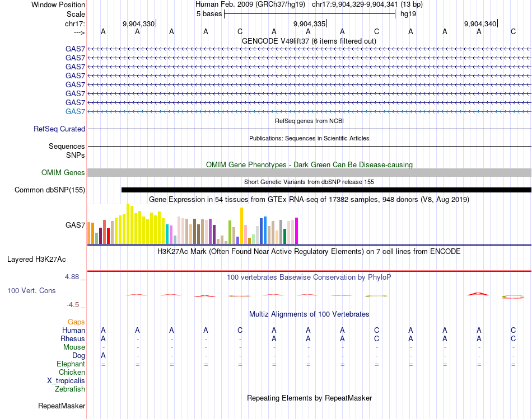This screenshot has height=419, width=532.
Task: Select the Scale track label
Action: (76, 14)
